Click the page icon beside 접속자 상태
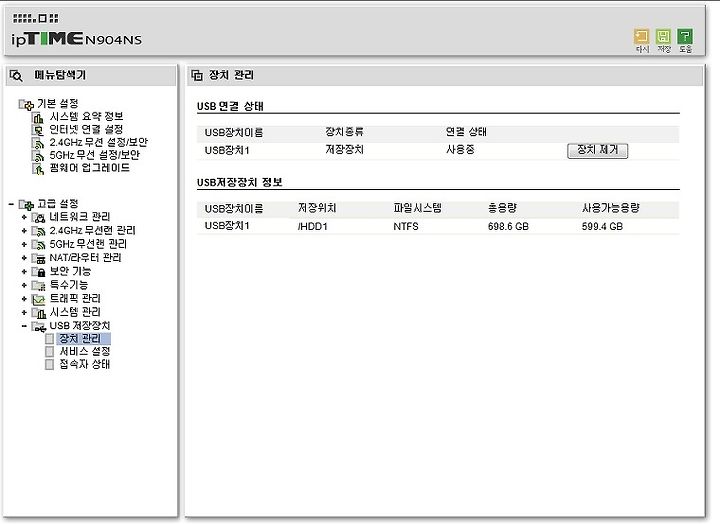 [49, 365]
